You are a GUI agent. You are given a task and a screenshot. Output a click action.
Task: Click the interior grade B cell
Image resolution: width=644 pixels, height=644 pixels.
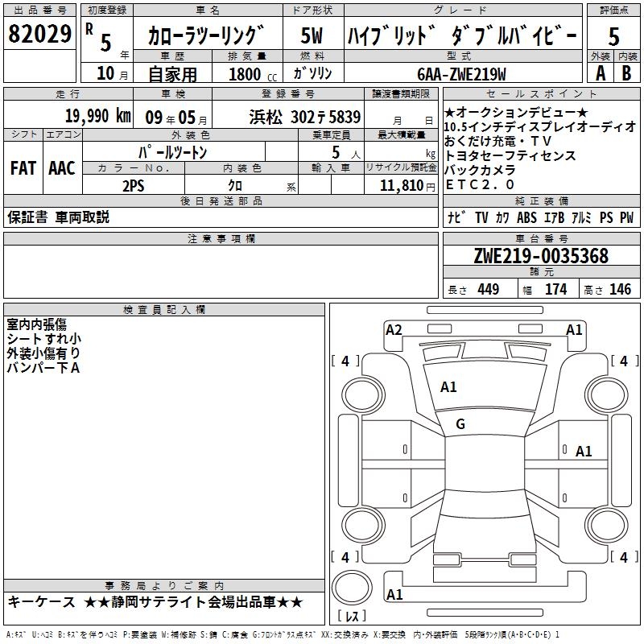627,72
